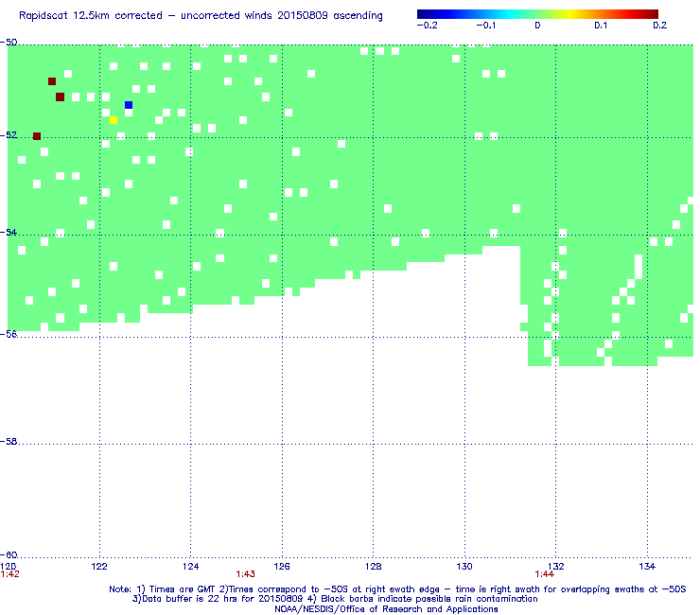
Task: Click the 0.1 colorbar label
Action: pos(601,26)
